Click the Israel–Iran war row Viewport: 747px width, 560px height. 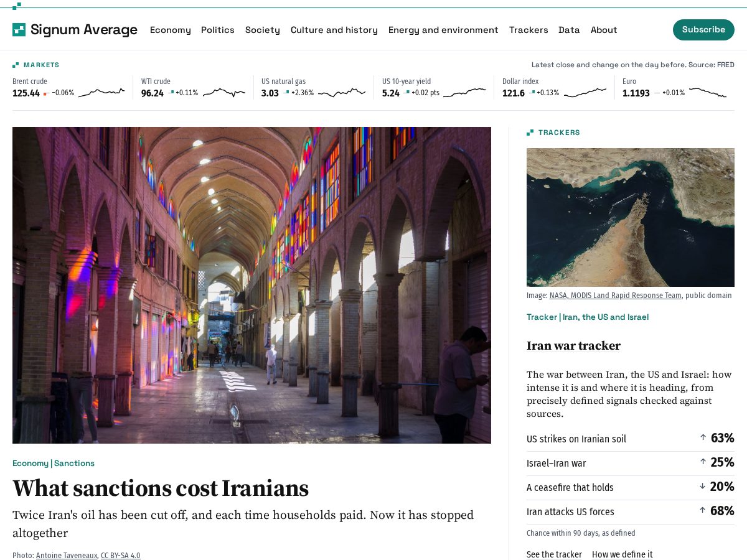631,463
